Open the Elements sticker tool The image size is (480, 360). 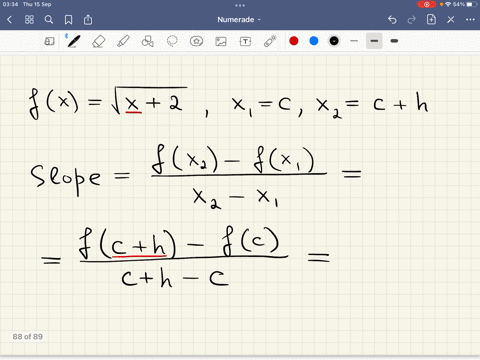tap(196, 41)
